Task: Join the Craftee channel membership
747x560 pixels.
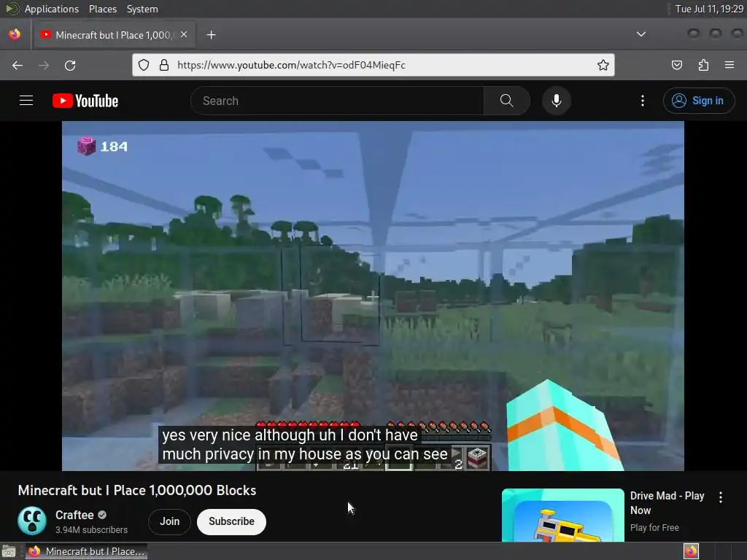Action: (169, 521)
